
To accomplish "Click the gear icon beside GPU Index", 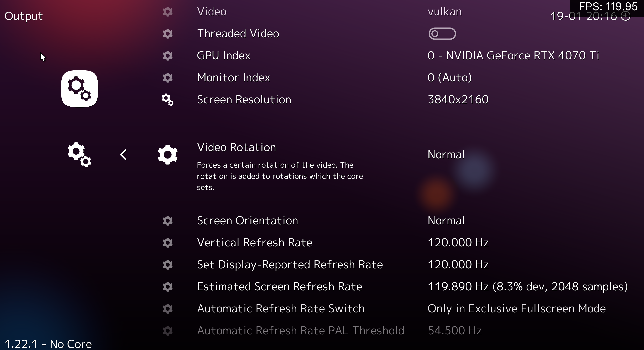I will click(x=167, y=56).
